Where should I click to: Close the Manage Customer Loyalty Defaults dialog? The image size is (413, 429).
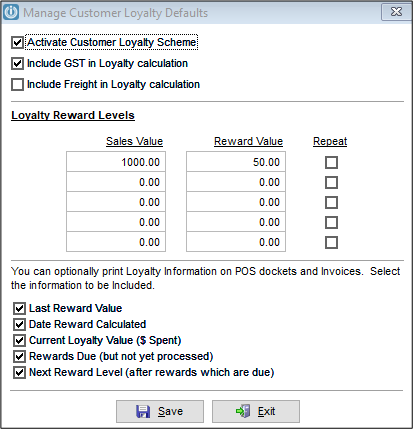(396, 12)
